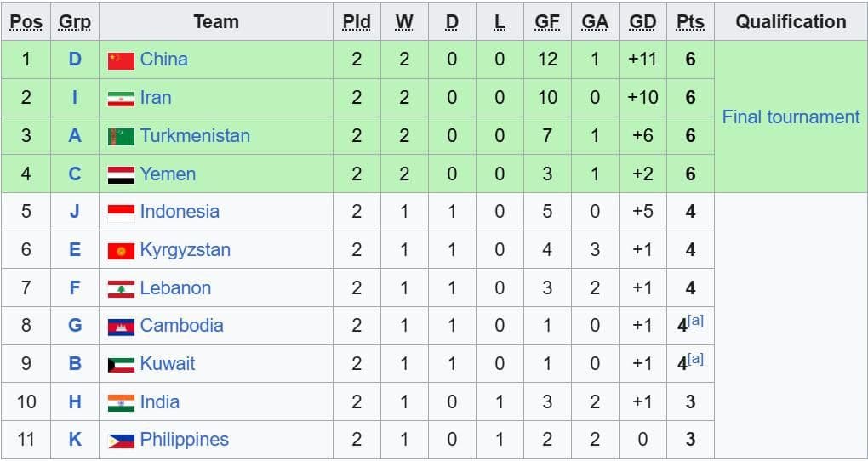Click the Cambodia flag icon
The height and width of the screenshot is (461, 868).
[121, 326]
